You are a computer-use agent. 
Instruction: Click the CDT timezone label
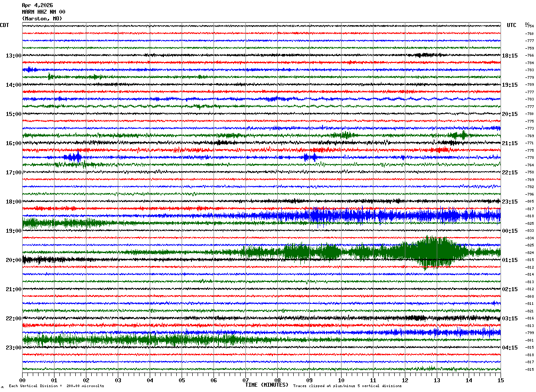pyautogui.click(x=4, y=25)
